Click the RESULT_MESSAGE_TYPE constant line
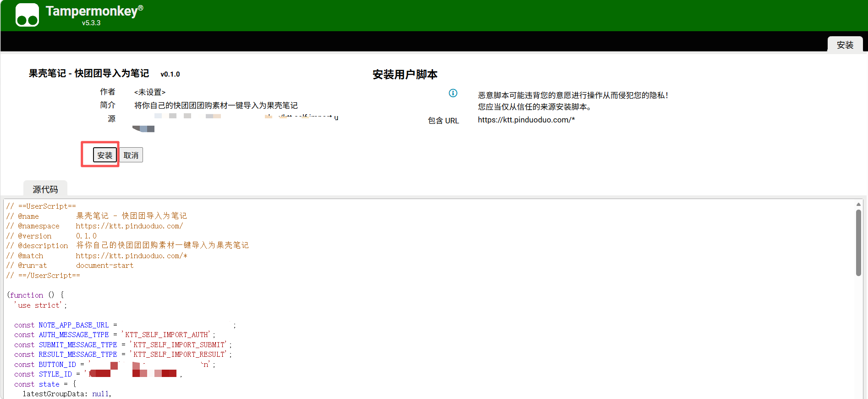 click(123, 354)
